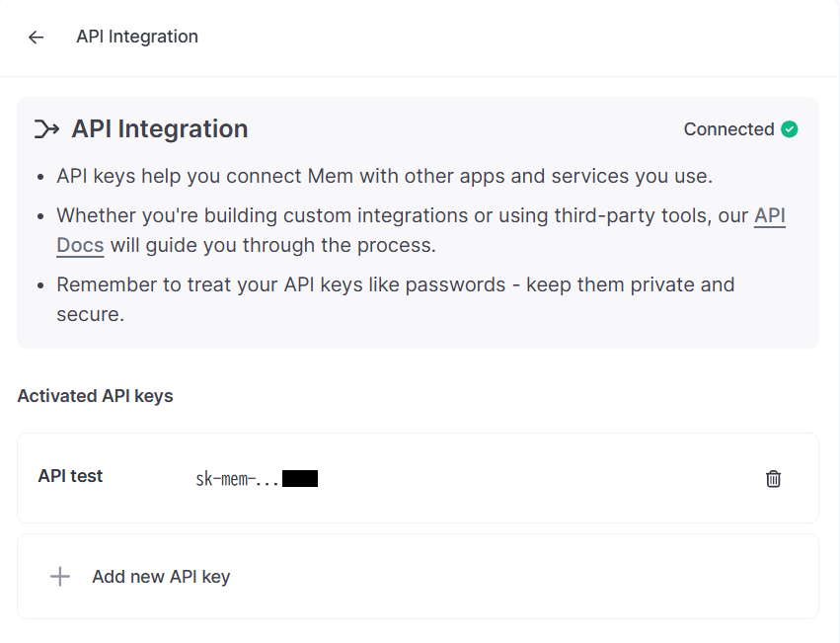Image resolution: width=840 pixels, height=643 pixels.
Task: Click the "API Integration" title in top bar
Action: coord(137,38)
